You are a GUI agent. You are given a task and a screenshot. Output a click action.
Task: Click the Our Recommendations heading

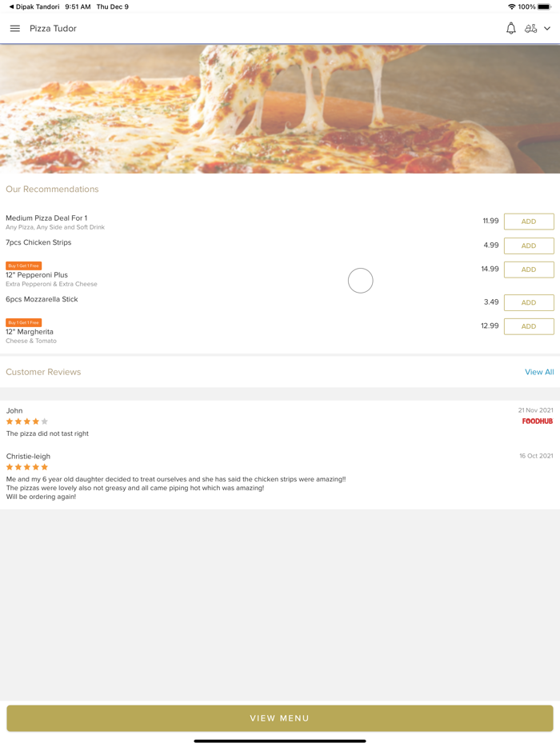(x=52, y=189)
